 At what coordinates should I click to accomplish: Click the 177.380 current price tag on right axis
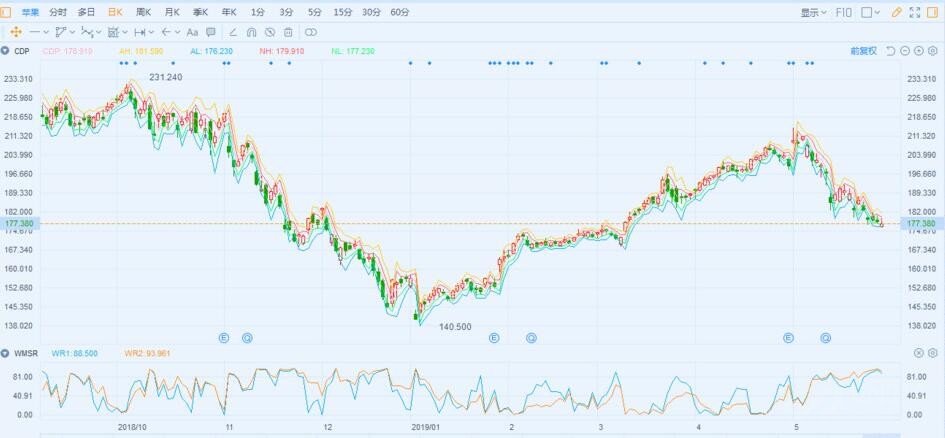point(921,224)
